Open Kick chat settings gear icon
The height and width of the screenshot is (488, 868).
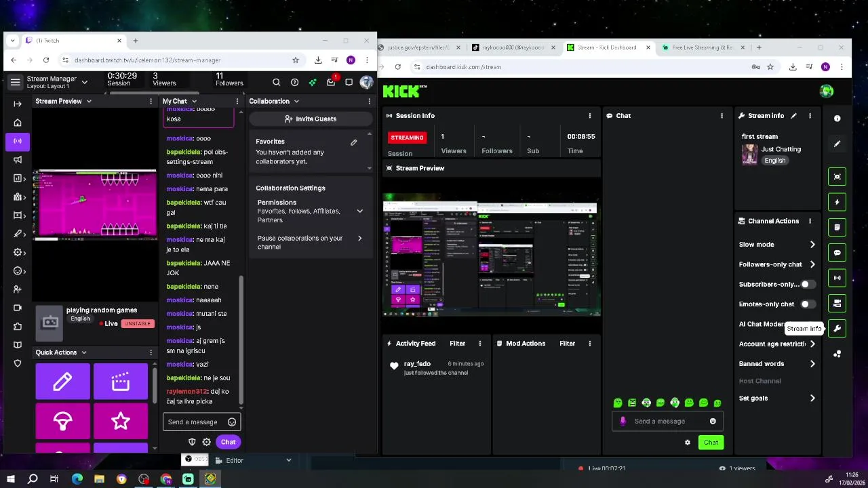click(688, 443)
